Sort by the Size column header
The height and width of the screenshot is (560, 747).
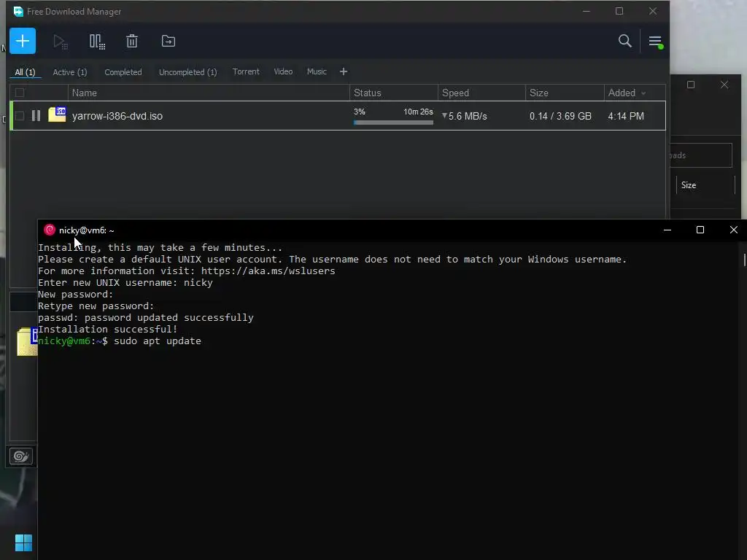pyautogui.click(x=565, y=93)
